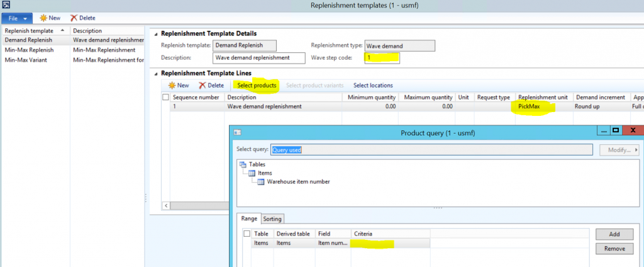
Task: Click the Criteria cell for Item number
Action: pyautogui.click(x=390, y=243)
